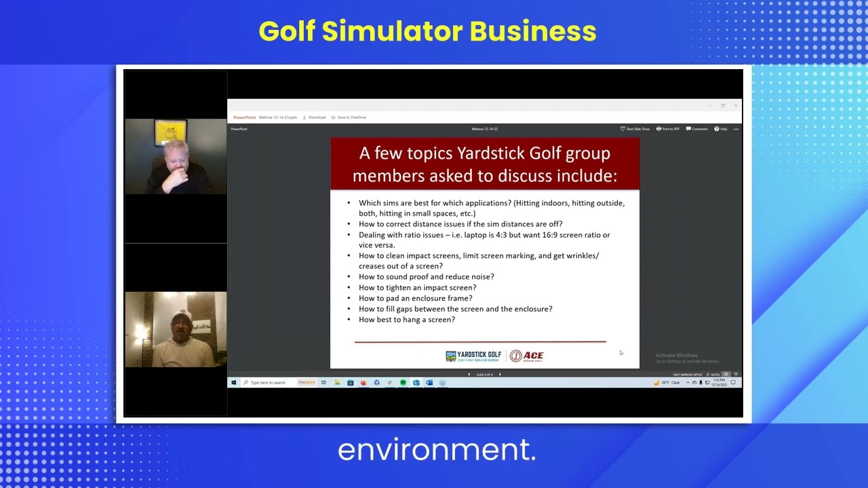Show hidden system tray icons

(x=688, y=382)
